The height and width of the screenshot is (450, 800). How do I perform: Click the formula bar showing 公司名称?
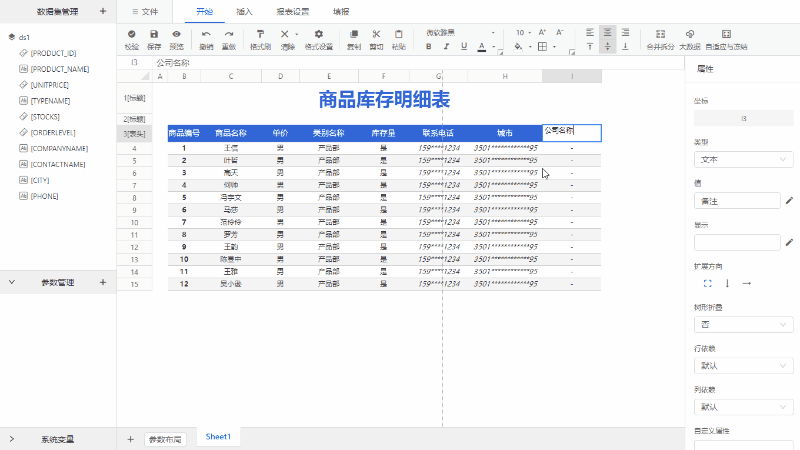click(418, 63)
